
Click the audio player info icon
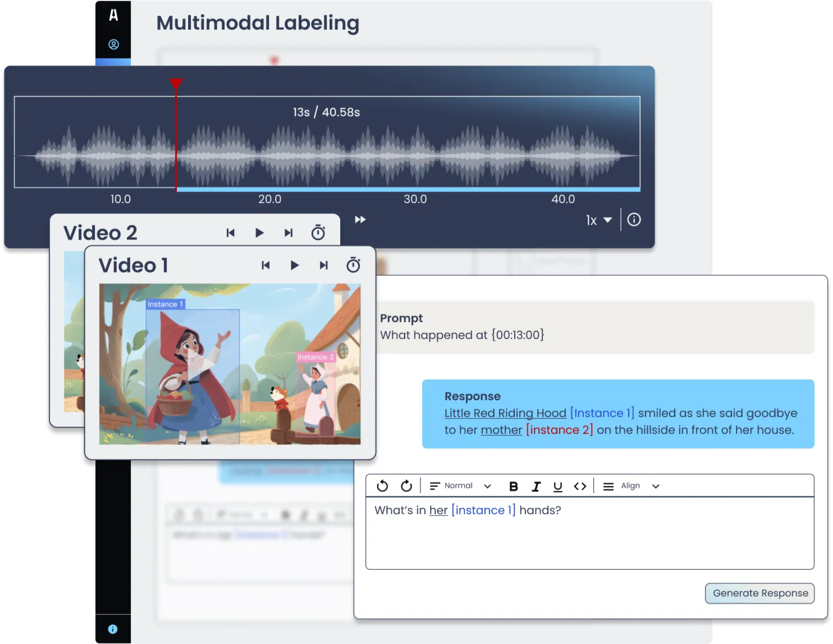tap(634, 220)
